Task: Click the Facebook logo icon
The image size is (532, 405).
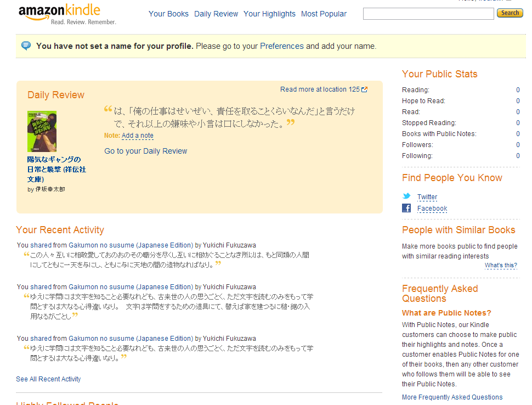Action: 406,208
